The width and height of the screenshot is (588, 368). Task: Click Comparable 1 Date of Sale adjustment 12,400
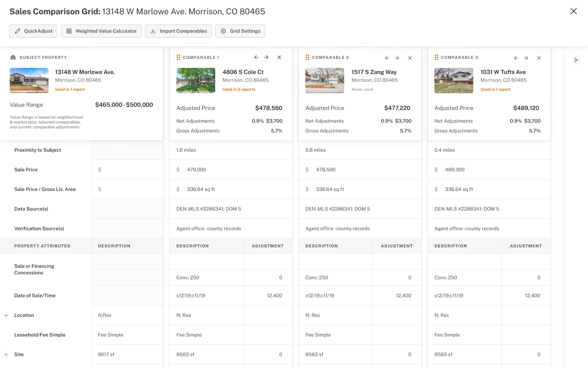pos(268,296)
